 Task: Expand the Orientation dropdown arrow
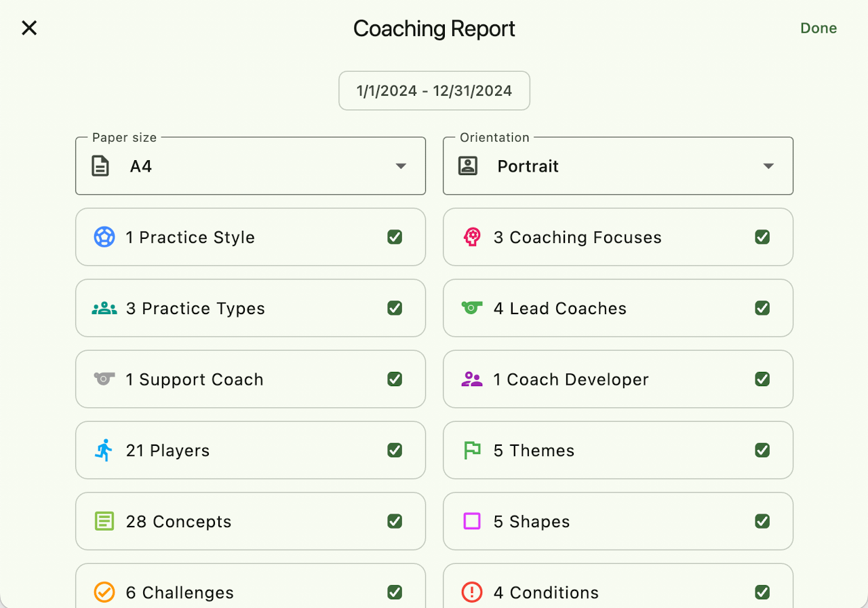point(768,166)
